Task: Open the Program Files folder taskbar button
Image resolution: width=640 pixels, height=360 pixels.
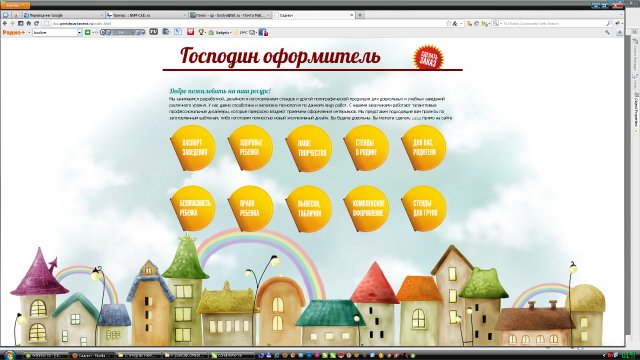Action: (x=137, y=356)
